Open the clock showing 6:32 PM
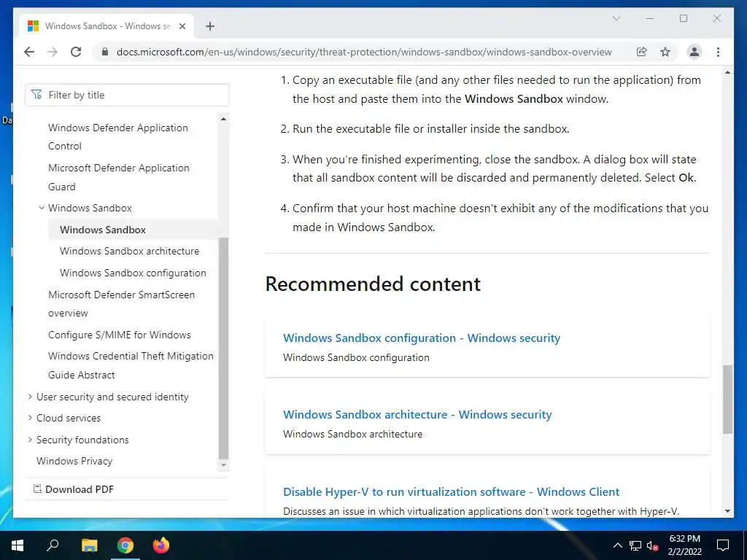This screenshot has height=560, width=747. click(684, 545)
